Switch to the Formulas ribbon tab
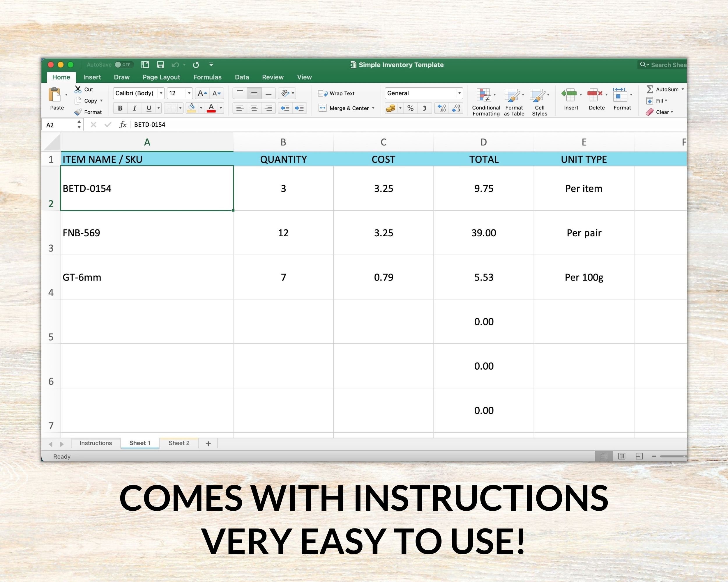 pyautogui.click(x=207, y=77)
